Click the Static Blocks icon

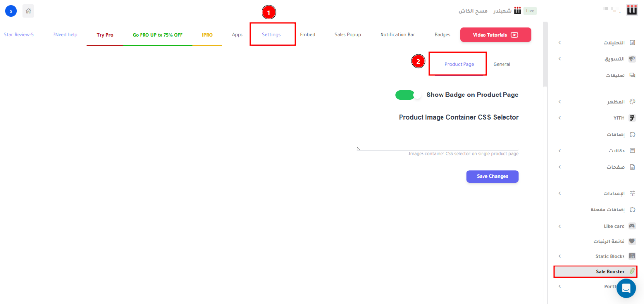[632, 256]
